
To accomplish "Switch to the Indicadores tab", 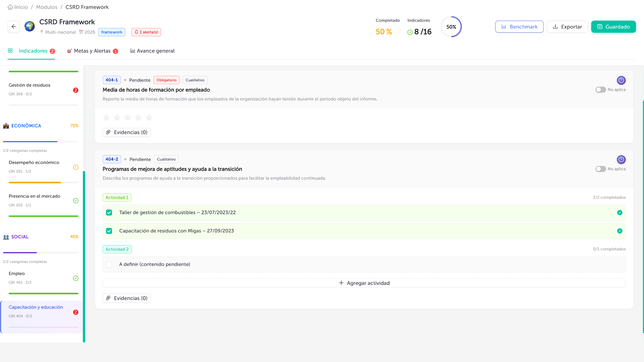I will click(31, 51).
